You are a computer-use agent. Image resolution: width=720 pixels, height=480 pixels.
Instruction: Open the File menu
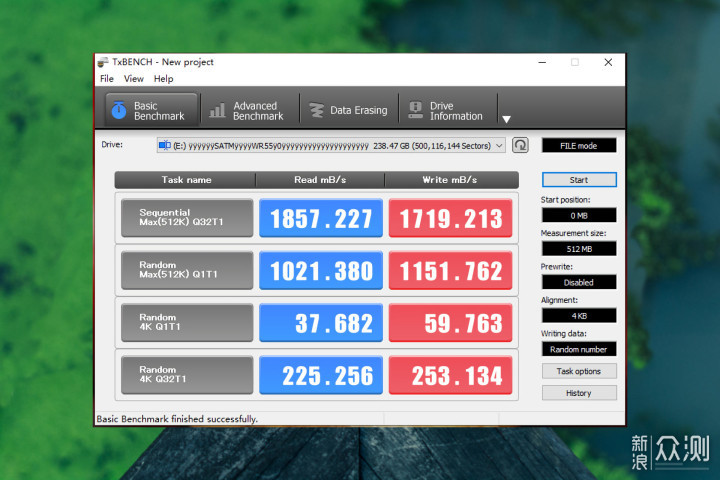(107, 79)
